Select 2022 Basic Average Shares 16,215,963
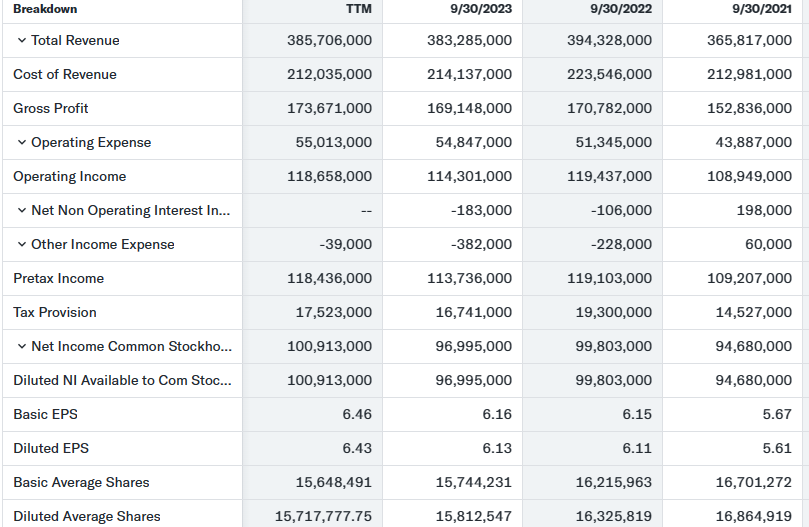 [614, 483]
